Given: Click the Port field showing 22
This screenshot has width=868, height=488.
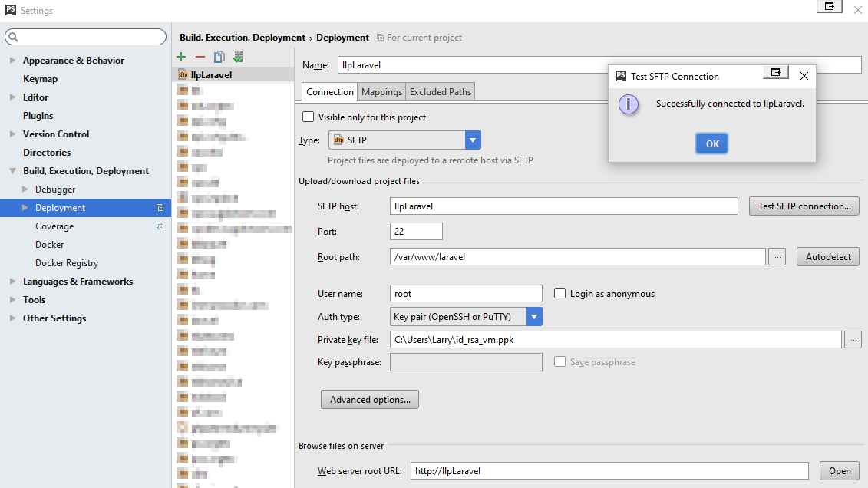Looking at the screenshot, I should [x=416, y=231].
